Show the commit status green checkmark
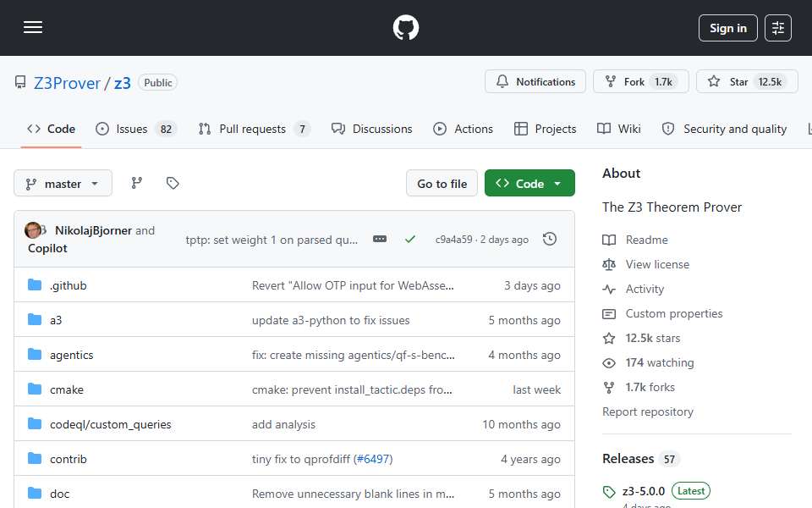Viewport: 812px width, 508px height. (410, 239)
